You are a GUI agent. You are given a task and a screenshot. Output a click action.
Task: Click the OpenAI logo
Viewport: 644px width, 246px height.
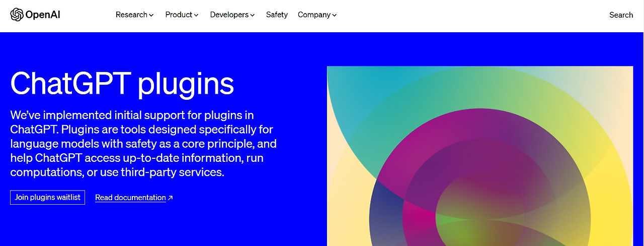tap(35, 15)
